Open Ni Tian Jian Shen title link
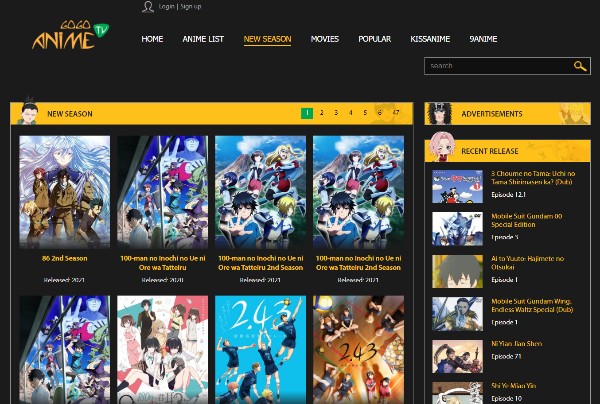The image size is (600, 404). click(x=517, y=344)
